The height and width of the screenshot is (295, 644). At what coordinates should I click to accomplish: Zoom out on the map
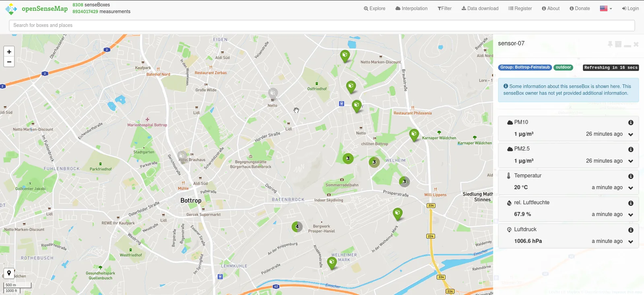click(9, 62)
